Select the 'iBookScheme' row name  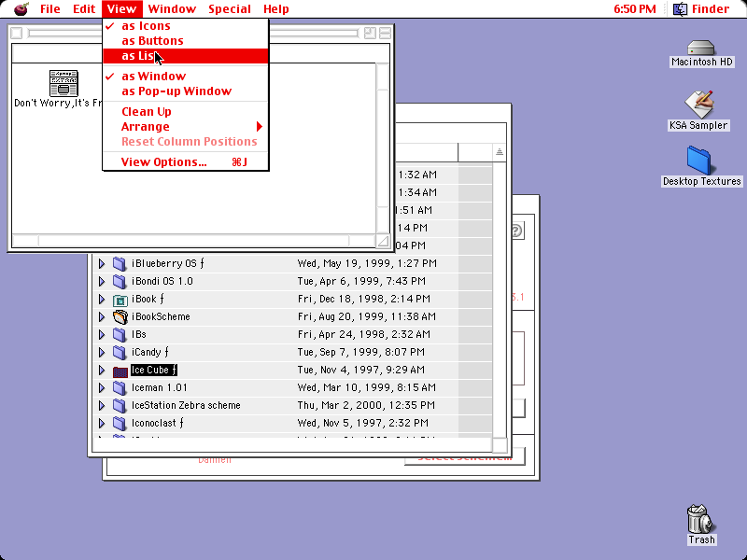tap(161, 316)
